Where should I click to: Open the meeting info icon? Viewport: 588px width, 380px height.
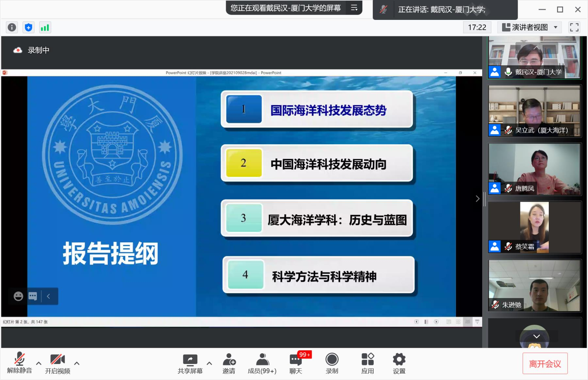[x=12, y=27]
